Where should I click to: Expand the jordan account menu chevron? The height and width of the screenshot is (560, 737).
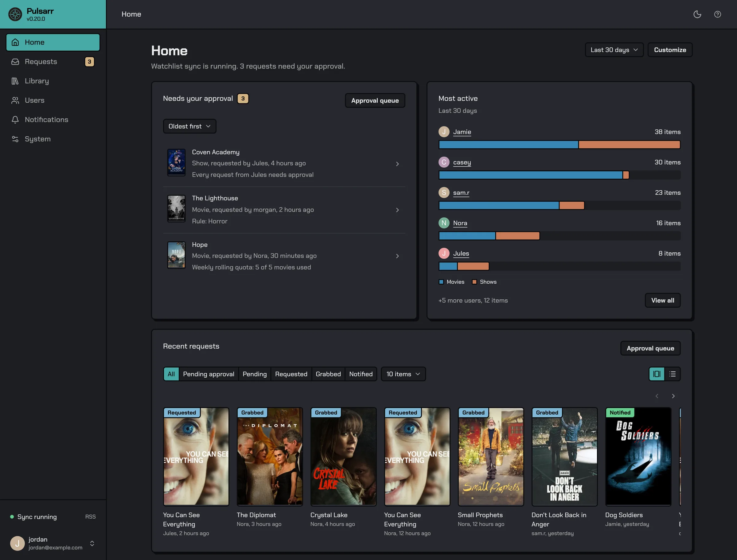click(x=92, y=543)
